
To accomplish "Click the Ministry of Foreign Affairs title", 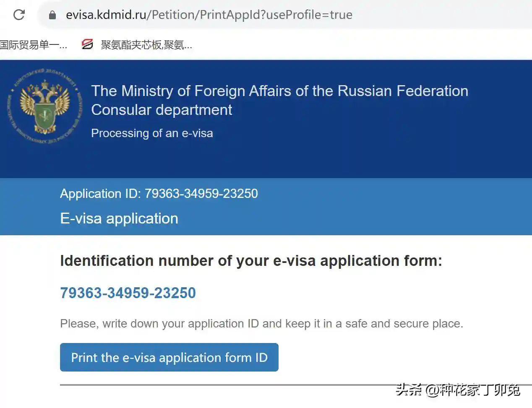I will pyautogui.click(x=279, y=91).
